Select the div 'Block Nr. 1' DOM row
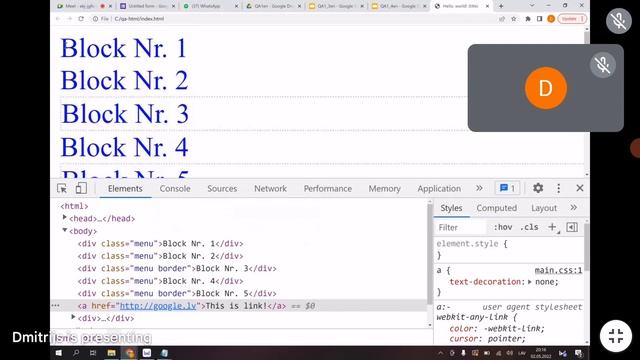Image resolution: width=640 pixels, height=360 pixels. click(160, 244)
